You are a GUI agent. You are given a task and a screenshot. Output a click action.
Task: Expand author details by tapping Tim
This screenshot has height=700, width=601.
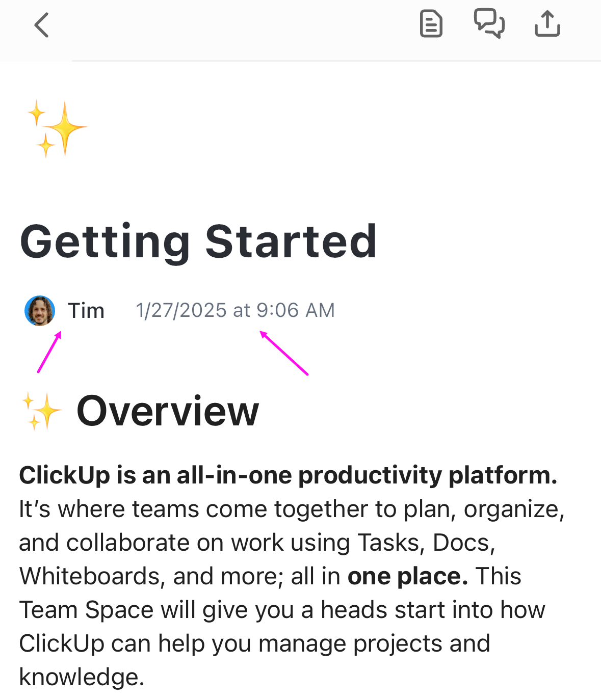tap(87, 310)
